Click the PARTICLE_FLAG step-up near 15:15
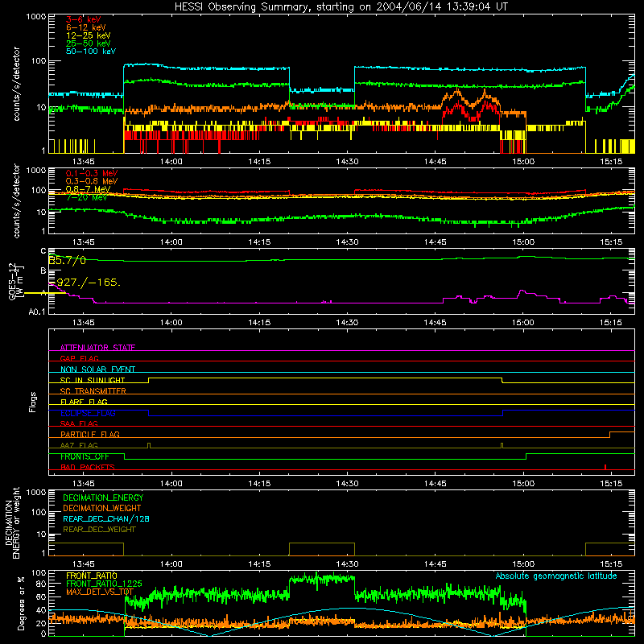This screenshot has height=644, width=644. point(610,435)
